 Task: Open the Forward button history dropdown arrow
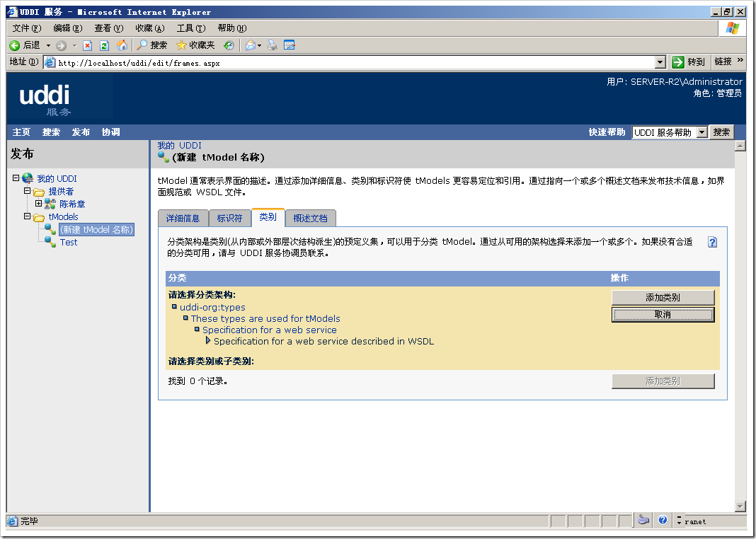[x=74, y=46]
